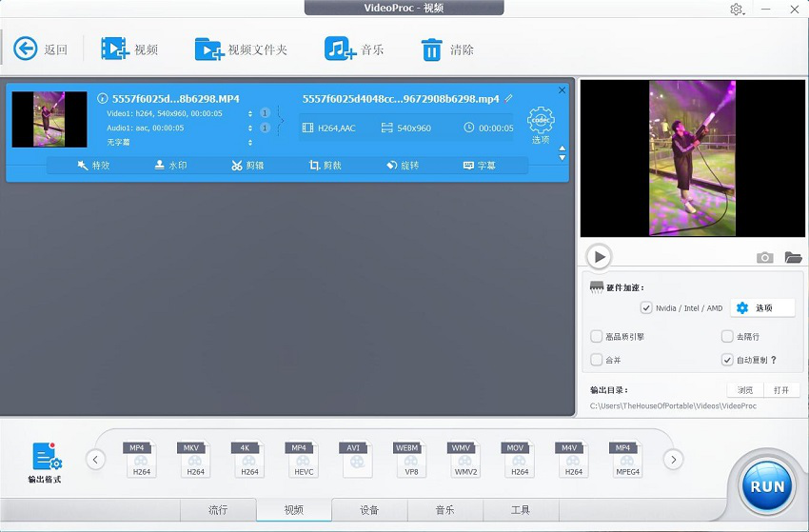This screenshot has height=532, width=809.
Task: Enable the high quality engine checkbox
Action: point(597,336)
